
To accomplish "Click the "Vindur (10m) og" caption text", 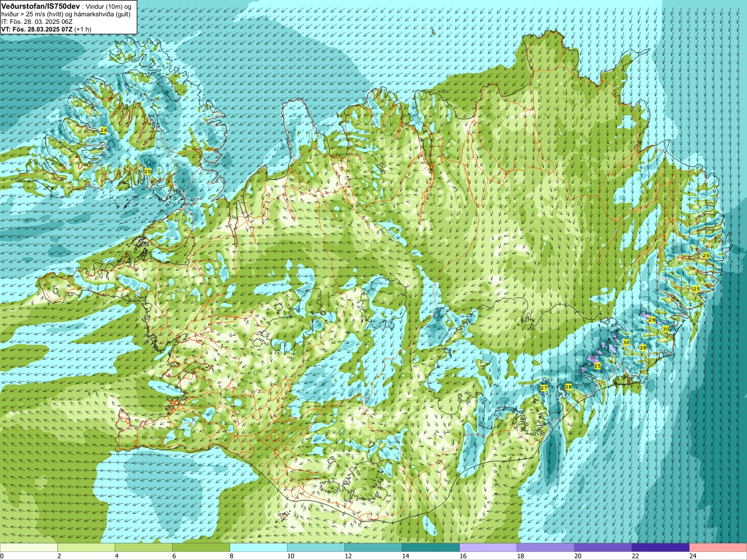I will (109, 6).
